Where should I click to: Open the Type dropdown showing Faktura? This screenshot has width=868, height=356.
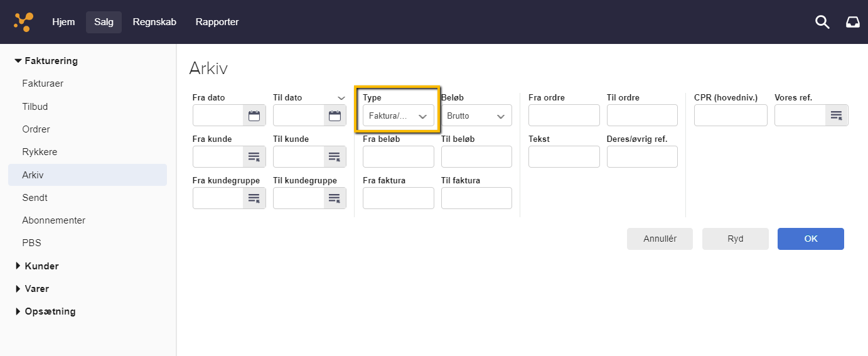click(398, 116)
